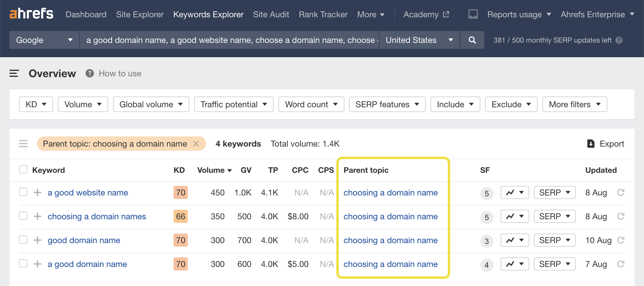Viewport: 644px width, 286px height.
Task: Click the Export button
Action: pos(606,144)
